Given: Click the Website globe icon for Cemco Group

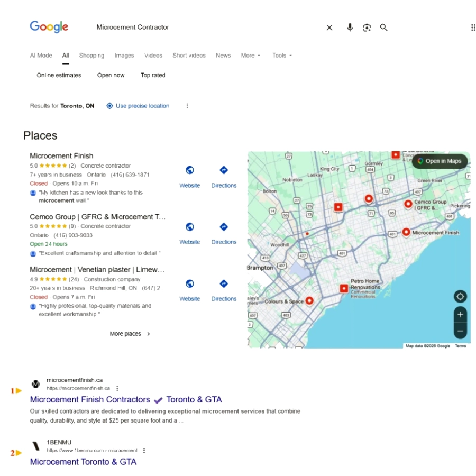Looking at the screenshot, I should click(x=190, y=227).
